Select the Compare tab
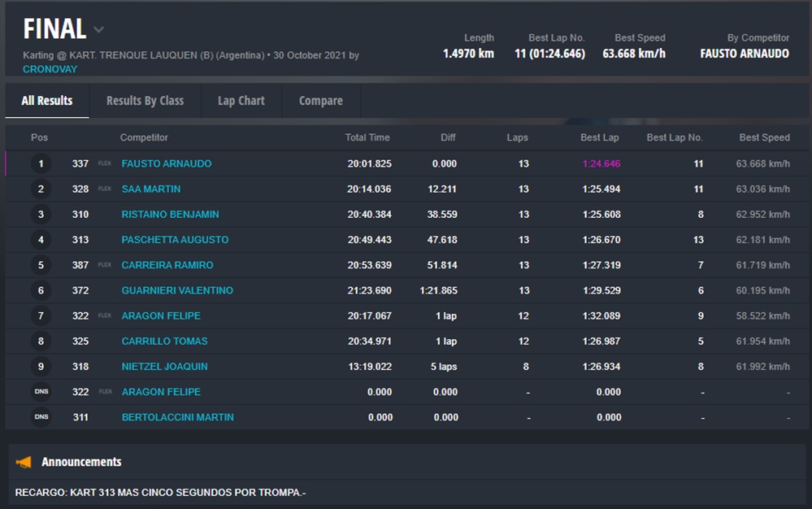Image resolution: width=812 pixels, height=509 pixels. tap(320, 101)
